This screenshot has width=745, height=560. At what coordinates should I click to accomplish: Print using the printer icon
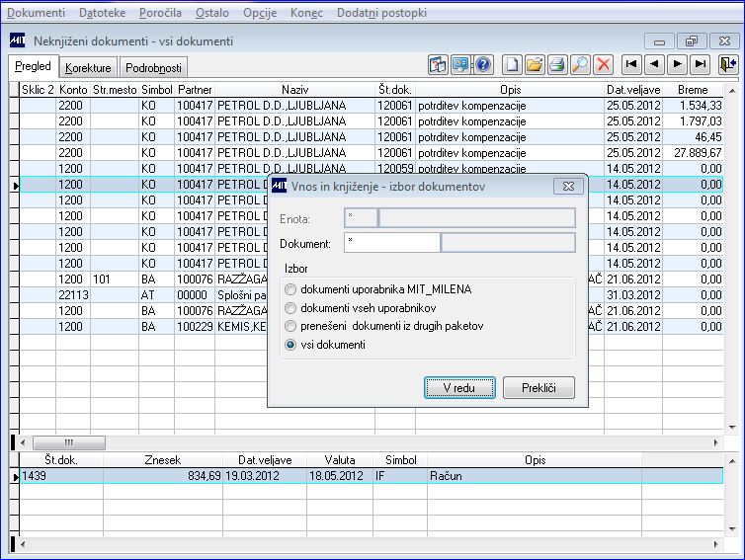tap(557, 64)
